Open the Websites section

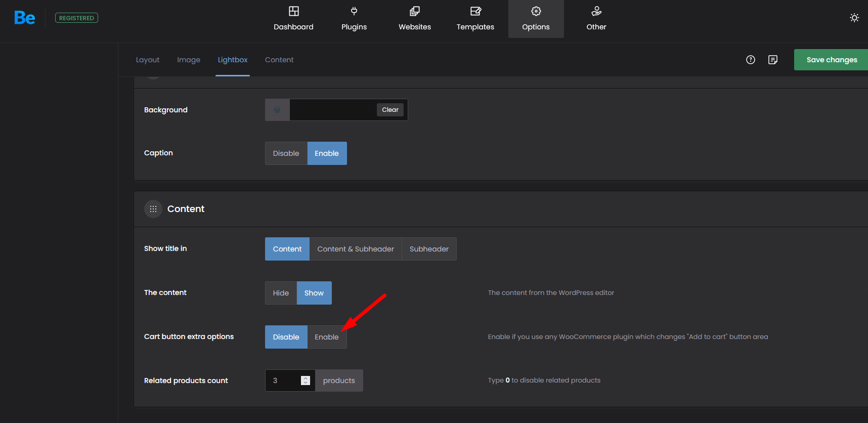click(x=415, y=19)
